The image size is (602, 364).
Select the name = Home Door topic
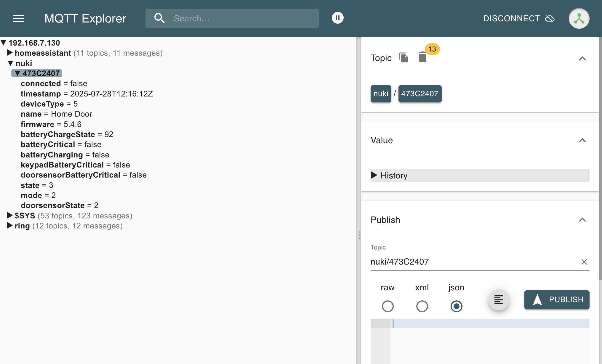click(56, 114)
